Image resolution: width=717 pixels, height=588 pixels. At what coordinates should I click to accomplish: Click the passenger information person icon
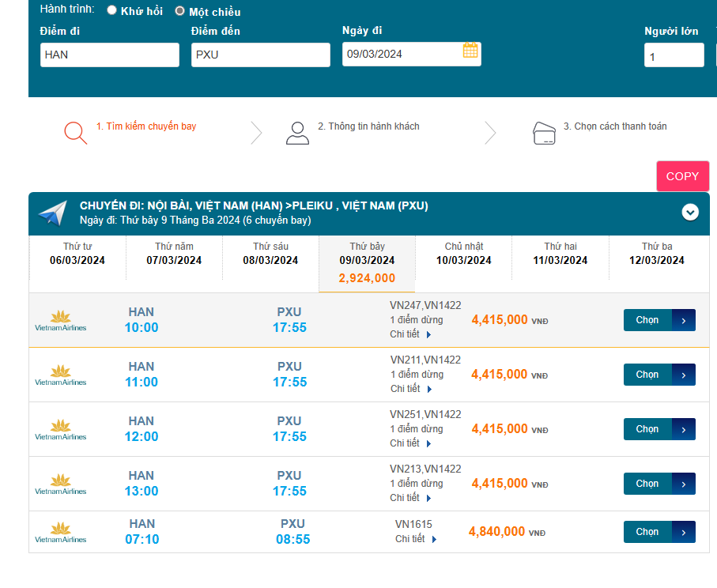pos(297,133)
